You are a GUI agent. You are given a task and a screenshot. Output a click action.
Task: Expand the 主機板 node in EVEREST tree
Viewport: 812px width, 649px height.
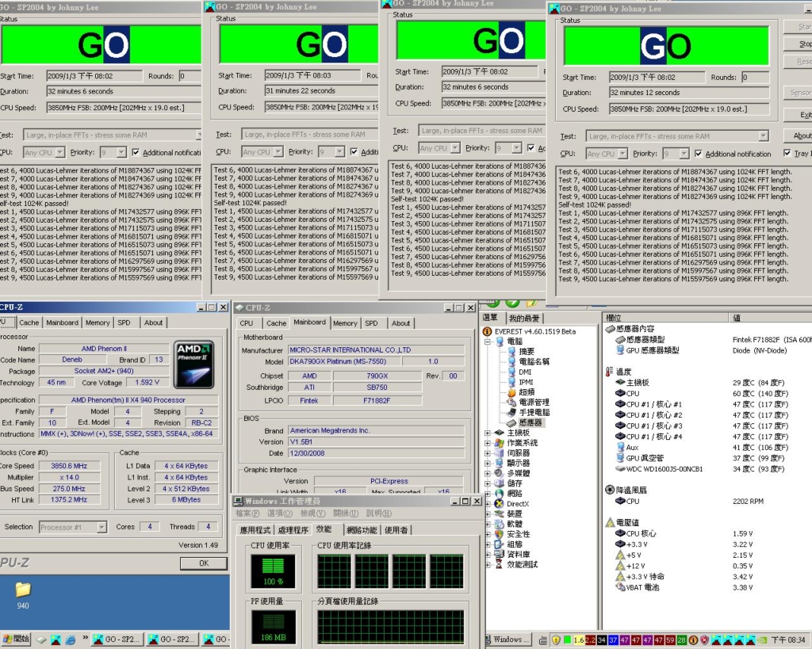488,433
